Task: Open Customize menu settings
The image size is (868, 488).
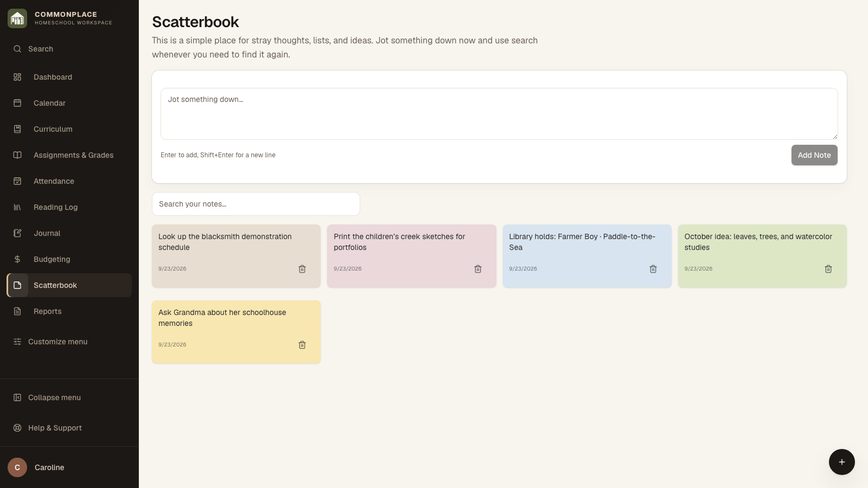Action: point(69,342)
